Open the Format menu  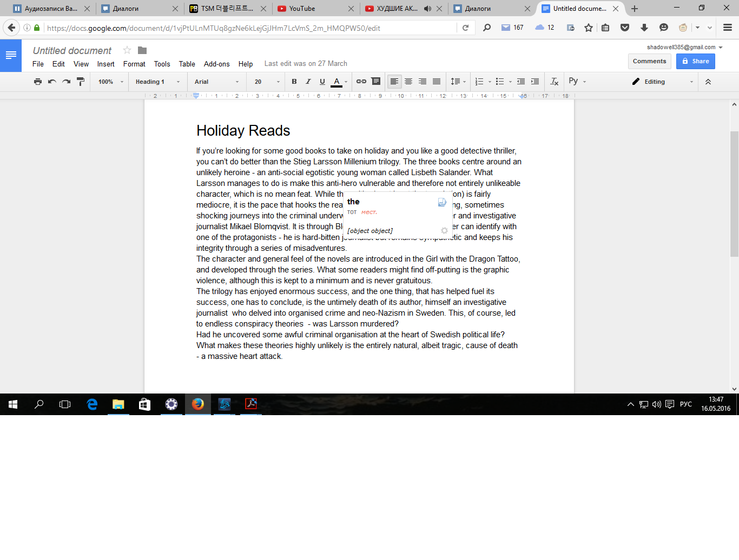click(134, 64)
